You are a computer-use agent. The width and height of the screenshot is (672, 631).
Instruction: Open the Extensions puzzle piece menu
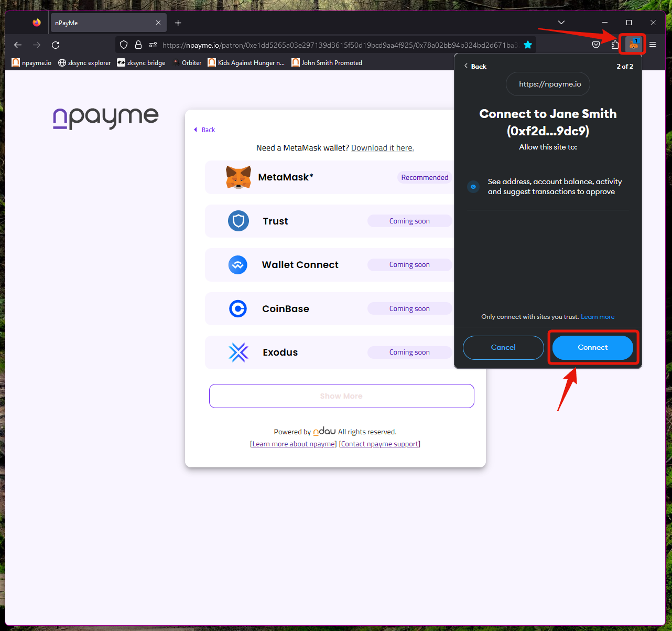coord(615,45)
